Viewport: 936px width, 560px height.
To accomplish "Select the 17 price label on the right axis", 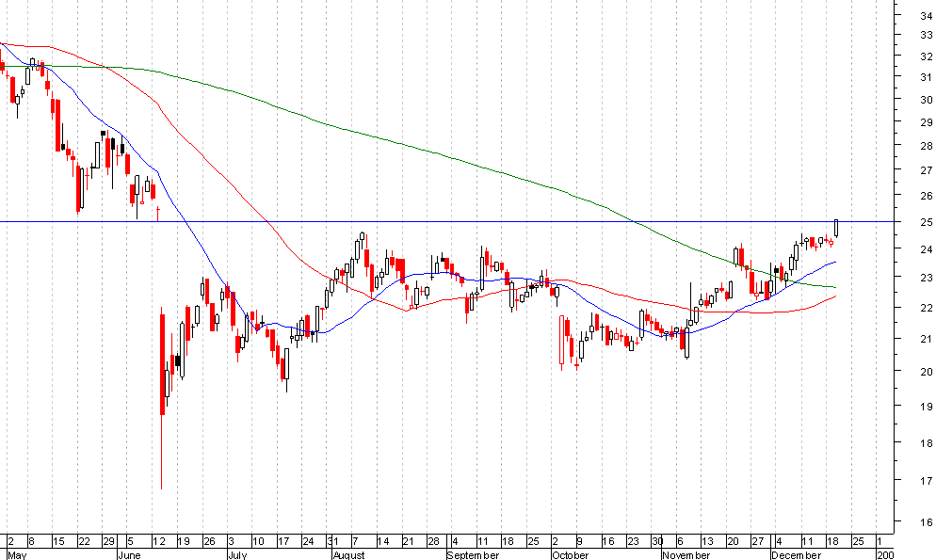I will point(926,481).
